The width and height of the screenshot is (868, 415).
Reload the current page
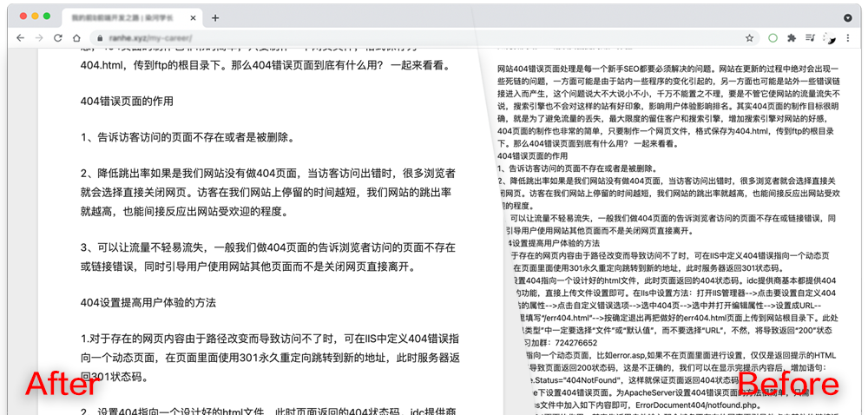(x=57, y=38)
